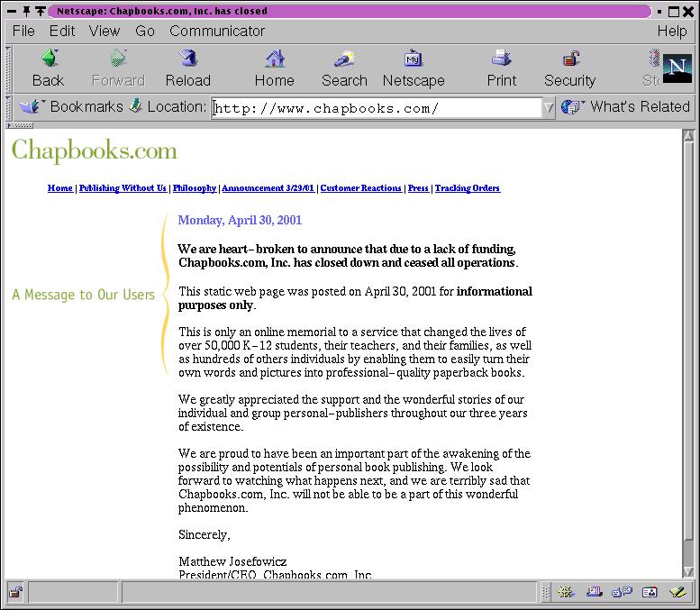The height and width of the screenshot is (610, 700).
Task: Open Security info from the toolbar
Action: click(x=569, y=68)
